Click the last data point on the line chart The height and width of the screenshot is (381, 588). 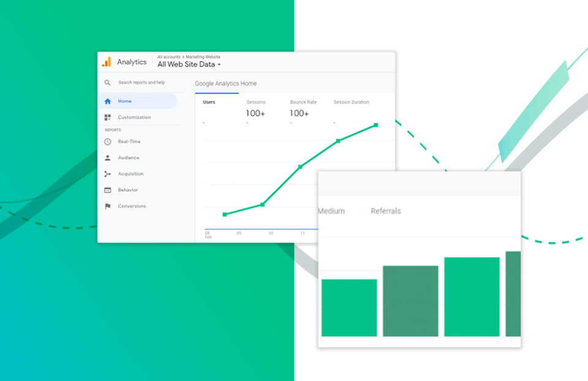pyautogui.click(x=375, y=125)
